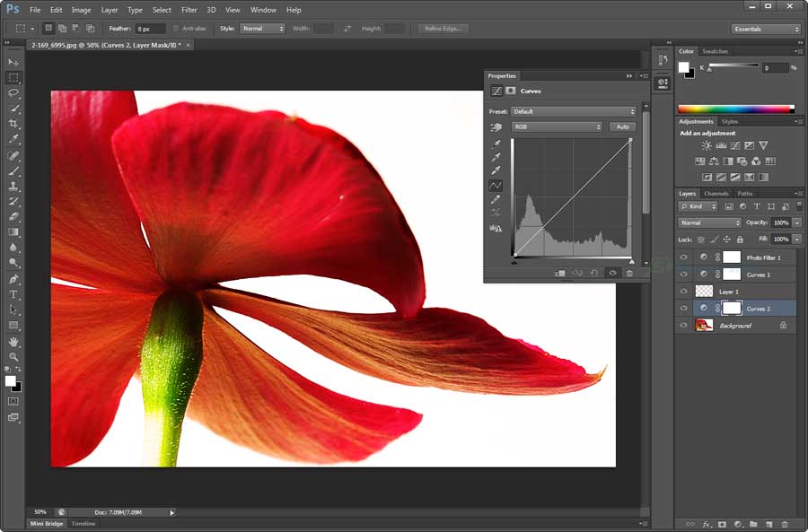Enable the Anti-alias checkbox
The image size is (808, 532).
(x=177, y=28)
